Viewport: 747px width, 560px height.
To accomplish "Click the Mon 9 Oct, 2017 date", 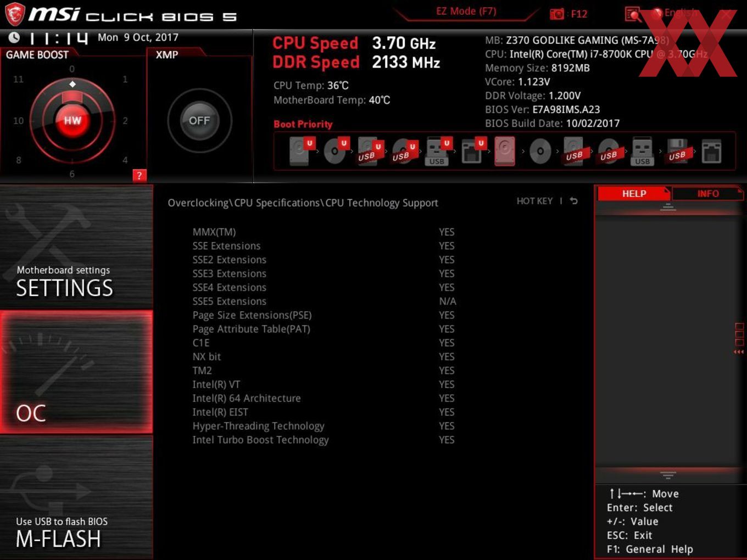I will pyautogui.click(x=138, y=37).
